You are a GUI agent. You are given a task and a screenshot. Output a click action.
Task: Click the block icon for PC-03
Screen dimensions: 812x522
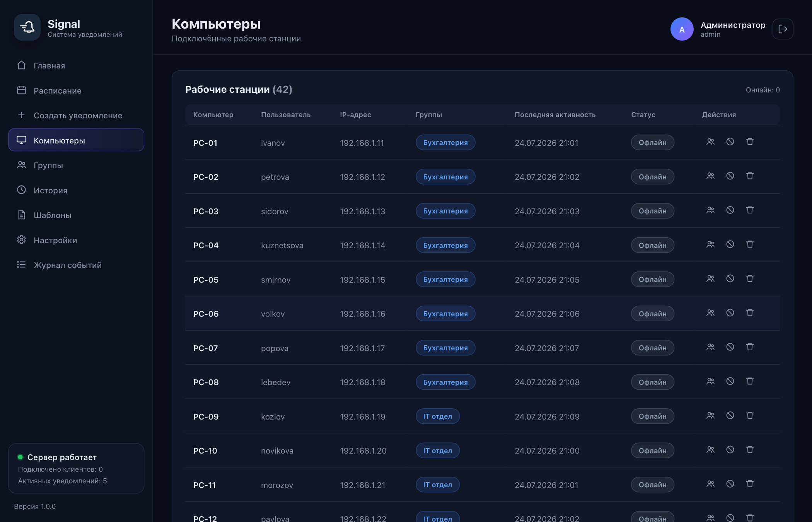pos(730,210)
